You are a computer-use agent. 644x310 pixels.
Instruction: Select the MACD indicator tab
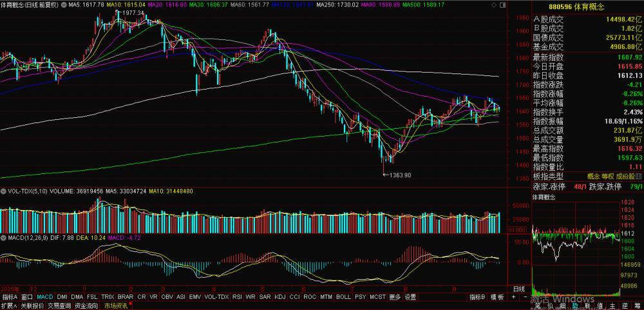[45, 297]
